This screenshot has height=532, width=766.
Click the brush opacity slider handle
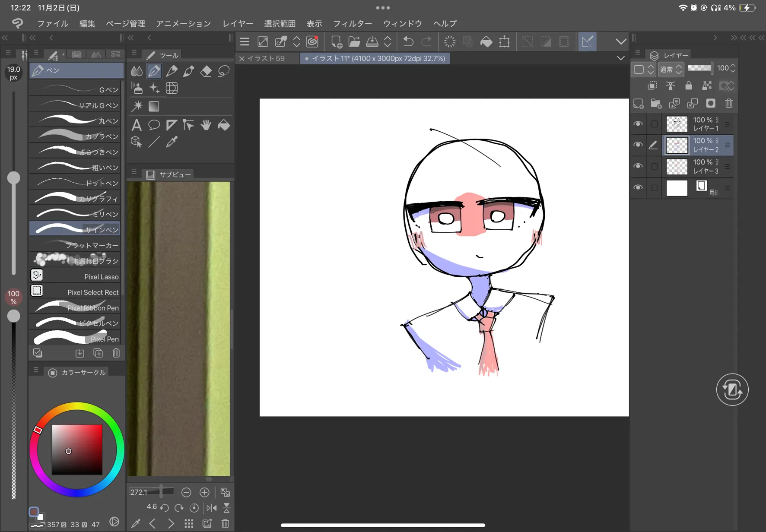[14, 316]
